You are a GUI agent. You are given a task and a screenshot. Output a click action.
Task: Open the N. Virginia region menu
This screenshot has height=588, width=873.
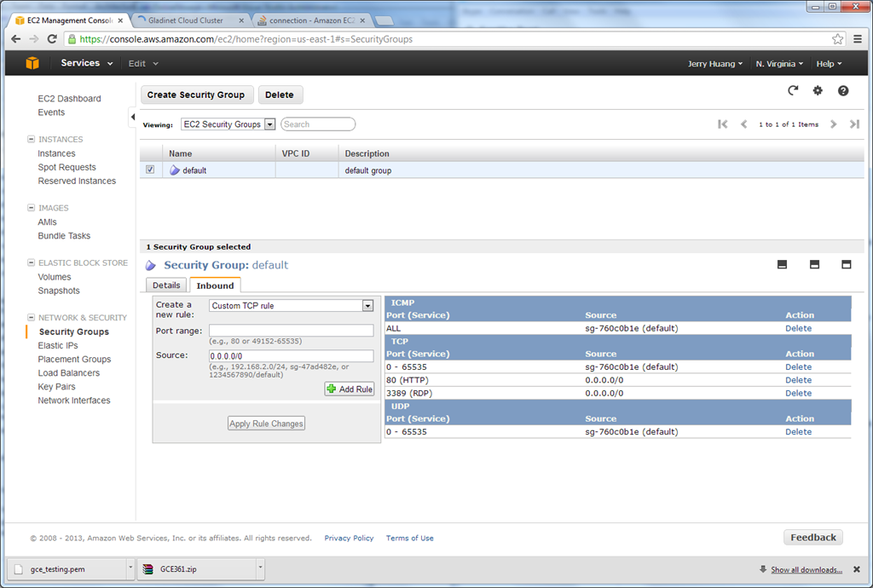pos(779,63)
